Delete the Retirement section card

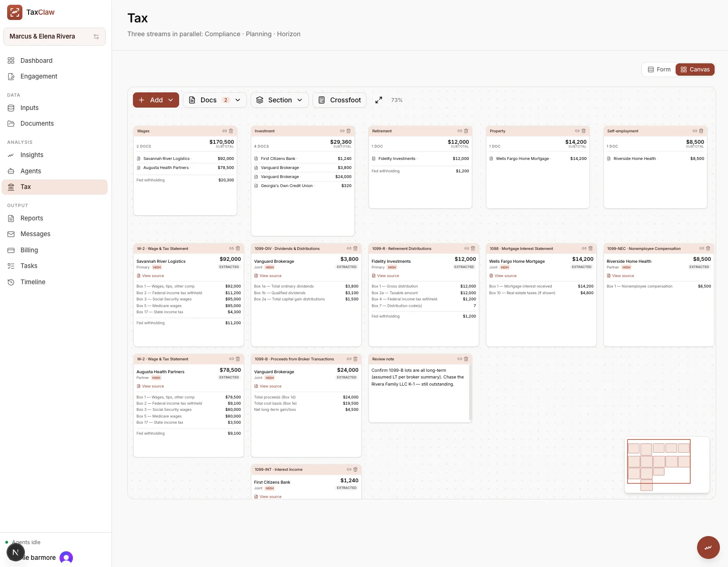466,131
